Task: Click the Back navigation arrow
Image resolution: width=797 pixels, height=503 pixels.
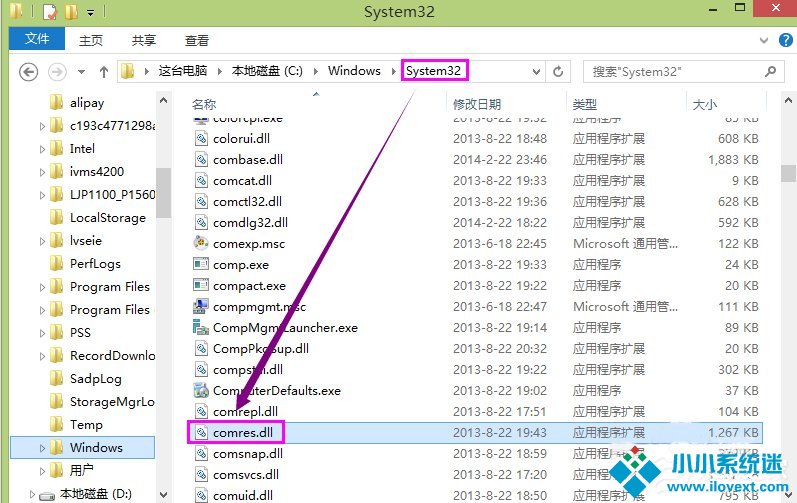Action: click(28, 72)
